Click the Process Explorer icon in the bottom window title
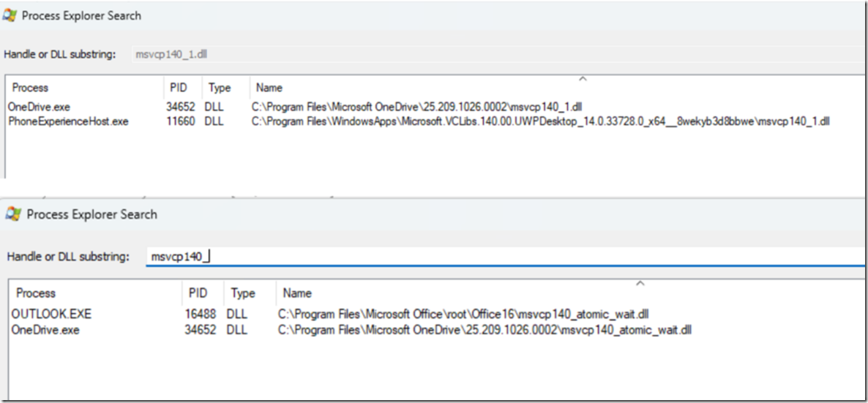The width and height of the screenshot is (868, 403). tap(13, 214)
